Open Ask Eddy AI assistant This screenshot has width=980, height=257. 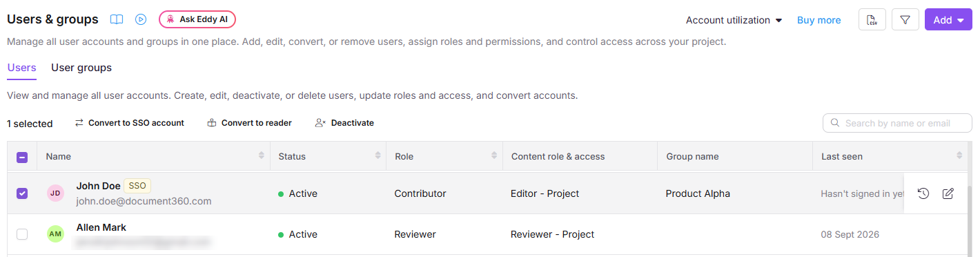[197, 19]
